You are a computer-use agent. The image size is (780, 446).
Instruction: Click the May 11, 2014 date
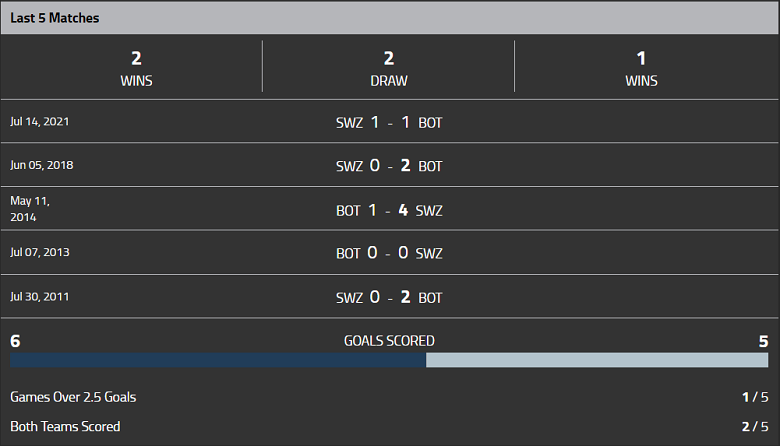pyautogui.click(x=30, y=208)
